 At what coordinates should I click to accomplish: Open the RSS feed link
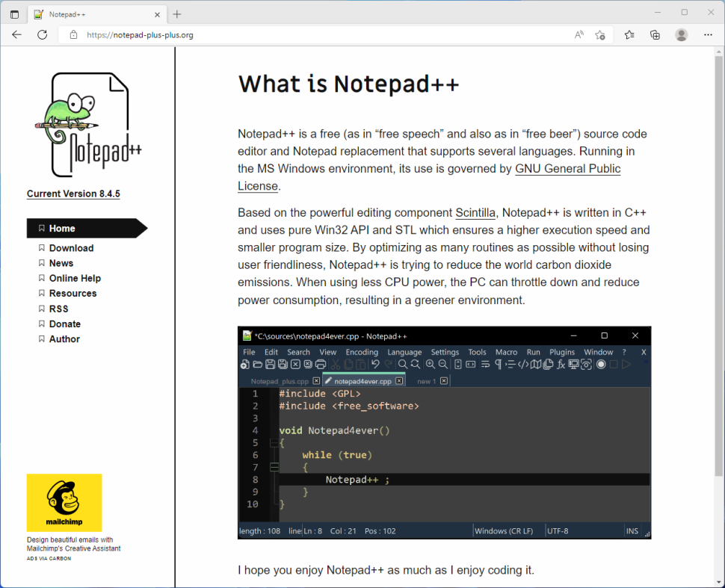point(59,309)
